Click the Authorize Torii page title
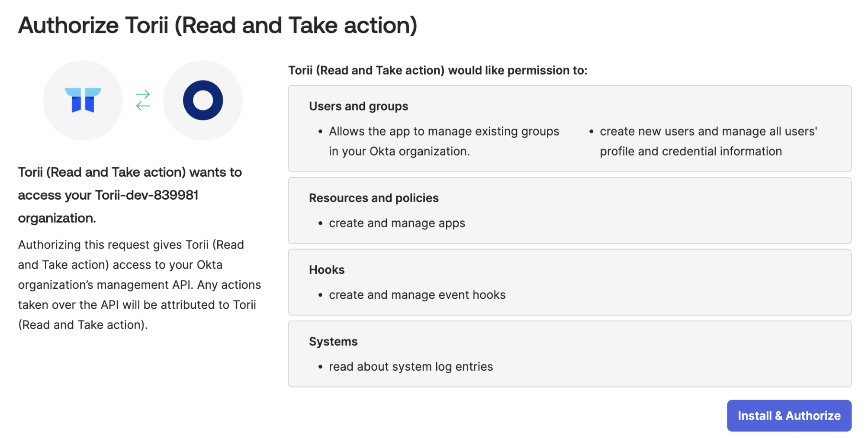Viewport: 868px width, 446px height. tap(218, 25)
